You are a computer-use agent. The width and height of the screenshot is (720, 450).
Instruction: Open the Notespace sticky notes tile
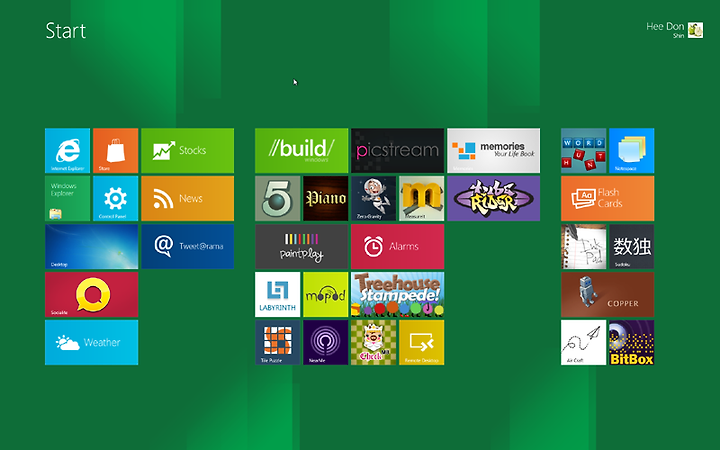click(x=631, y=151)
